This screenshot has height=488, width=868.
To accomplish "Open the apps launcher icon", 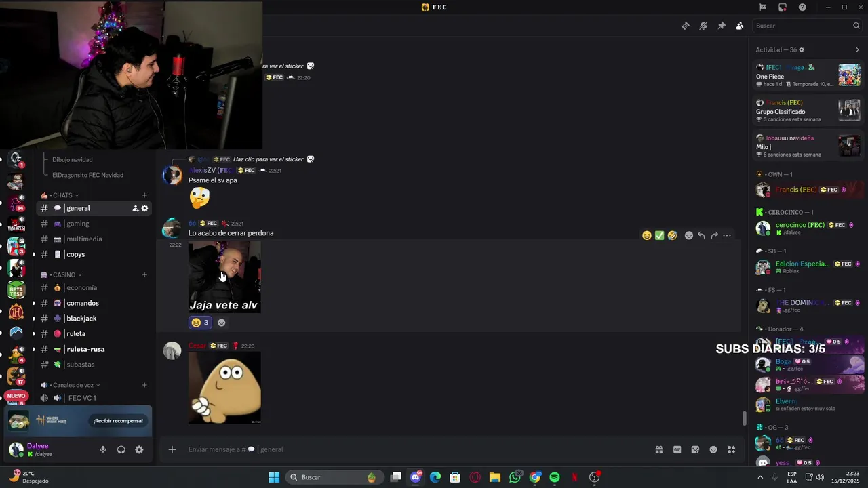I will pos(731,449).
